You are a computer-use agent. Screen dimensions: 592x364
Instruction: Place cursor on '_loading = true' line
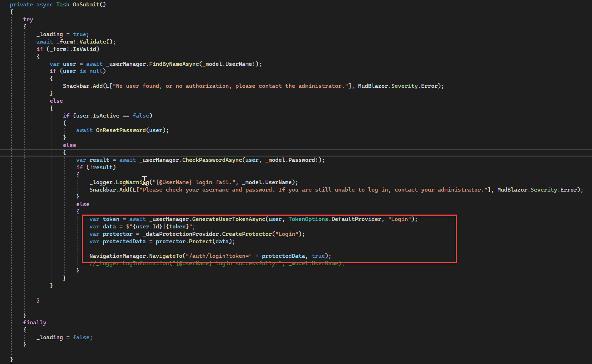63,34
